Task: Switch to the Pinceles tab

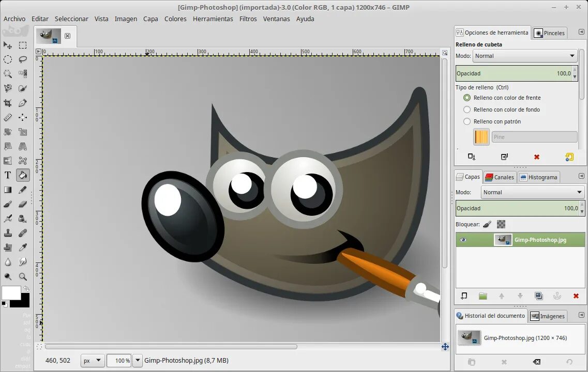Action: pyautogui.click(x=549, y=33)
